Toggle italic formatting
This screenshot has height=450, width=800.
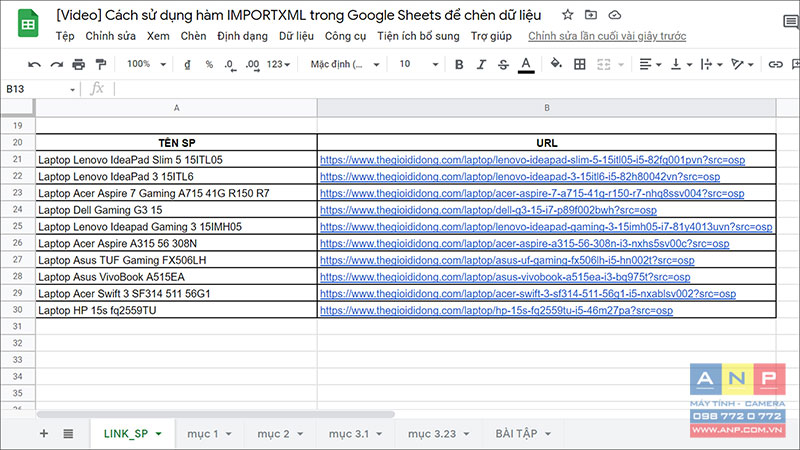point(481,64)
